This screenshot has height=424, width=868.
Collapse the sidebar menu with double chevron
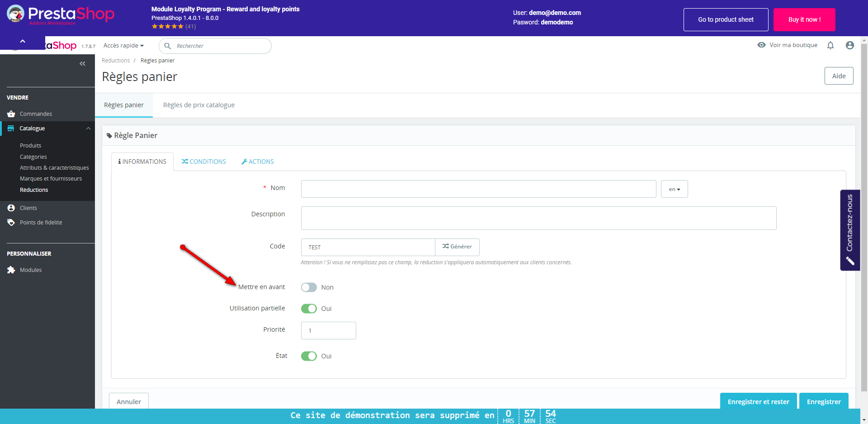coord(82,64)
